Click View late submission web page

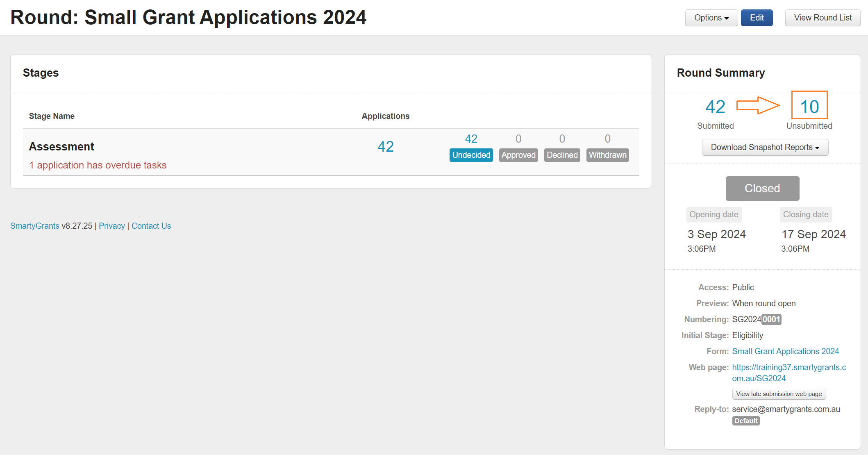pyautogui.click(x=779, y=394)
